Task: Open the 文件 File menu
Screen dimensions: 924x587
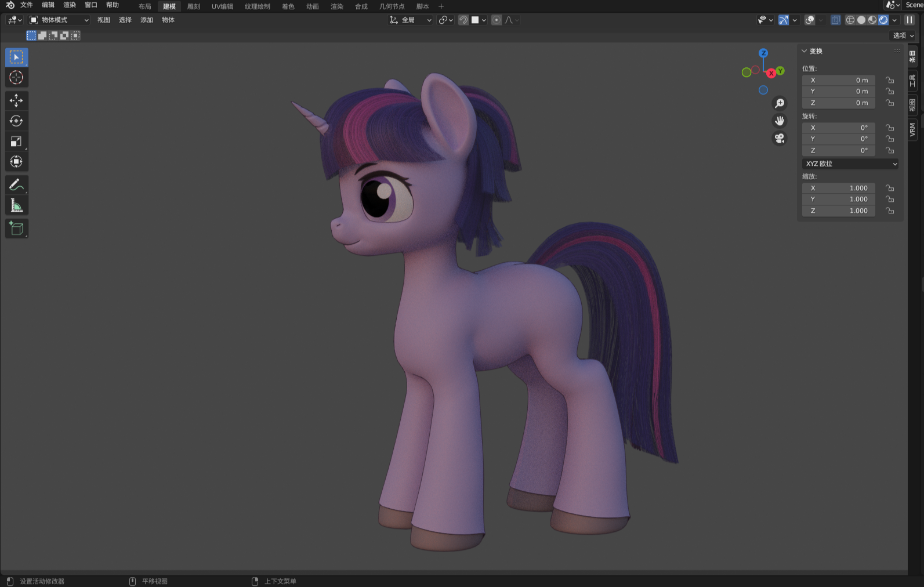Action: pos(27,5)
